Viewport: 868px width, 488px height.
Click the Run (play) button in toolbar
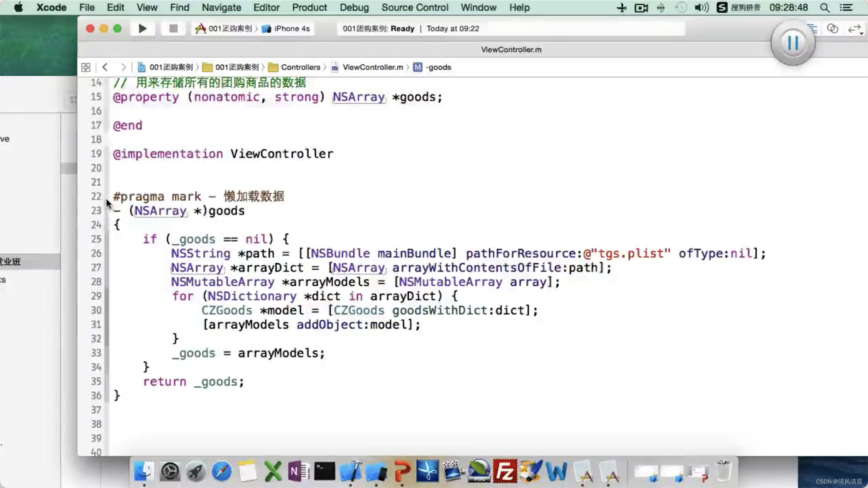tap(142, 29)
